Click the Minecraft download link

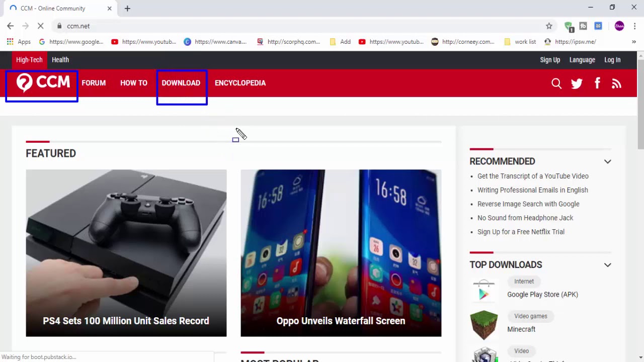click(x=521, y=329)
